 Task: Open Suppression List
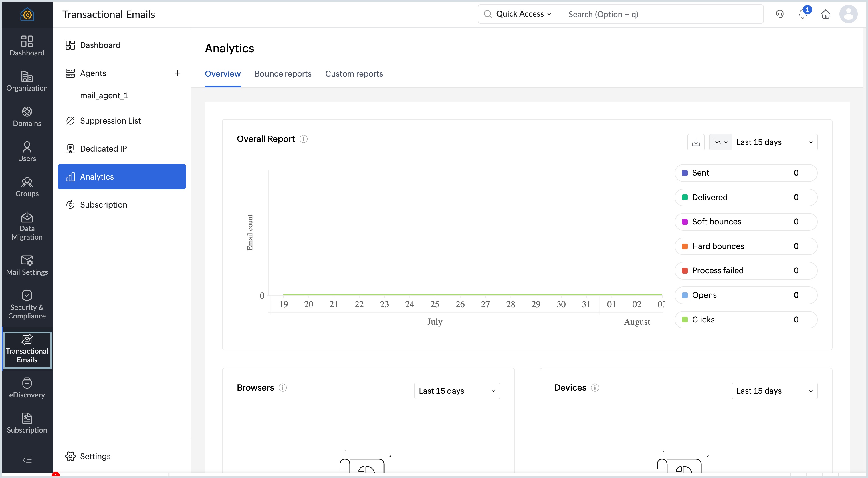click(x=122, y=121)
